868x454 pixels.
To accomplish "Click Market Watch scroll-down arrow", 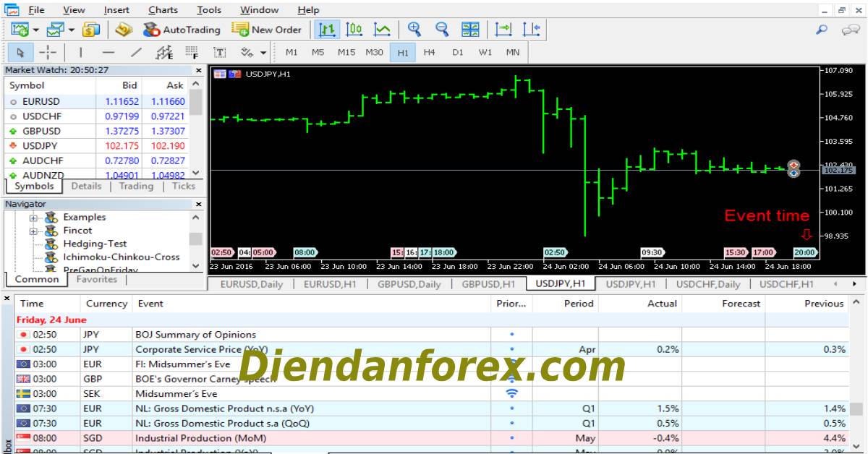I will click(x=196, y=173).
